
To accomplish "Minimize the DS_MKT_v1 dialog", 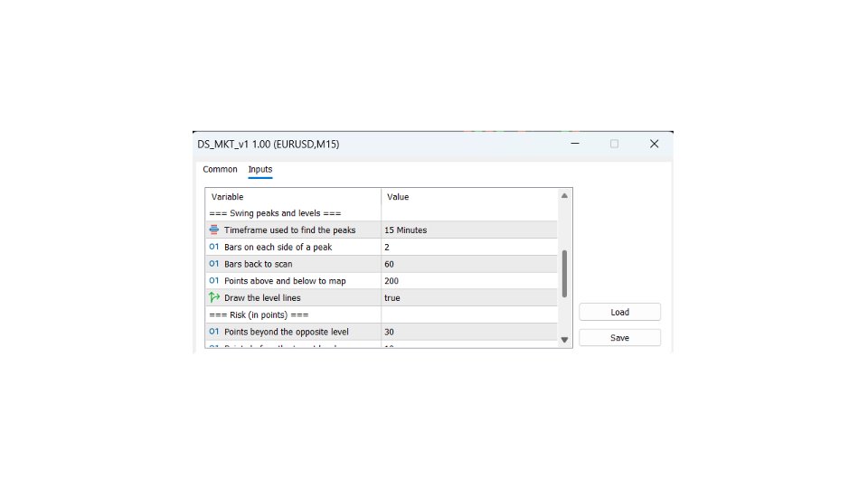I will pyautogui.click(x=575, y=144).
